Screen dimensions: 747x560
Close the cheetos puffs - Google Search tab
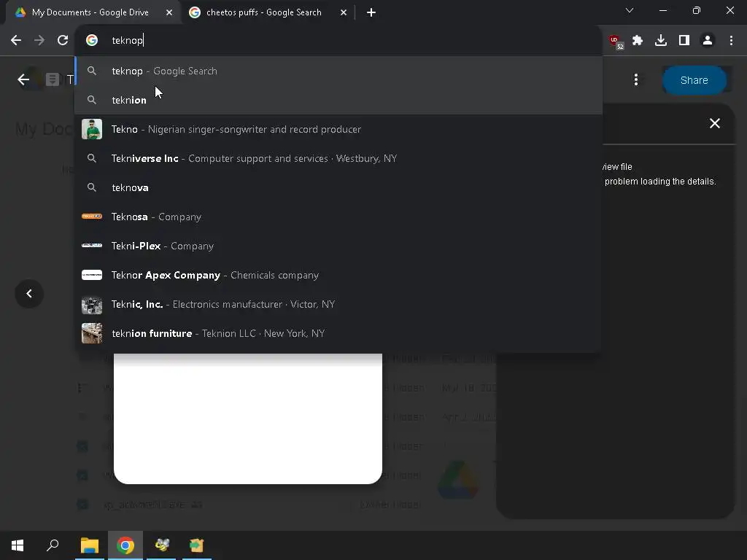(x=344, y=12)
